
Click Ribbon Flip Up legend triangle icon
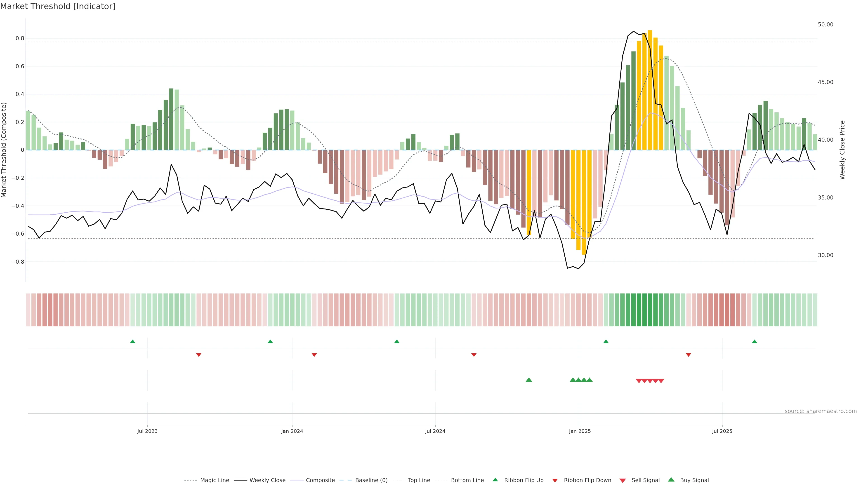[x=495, y=480]
